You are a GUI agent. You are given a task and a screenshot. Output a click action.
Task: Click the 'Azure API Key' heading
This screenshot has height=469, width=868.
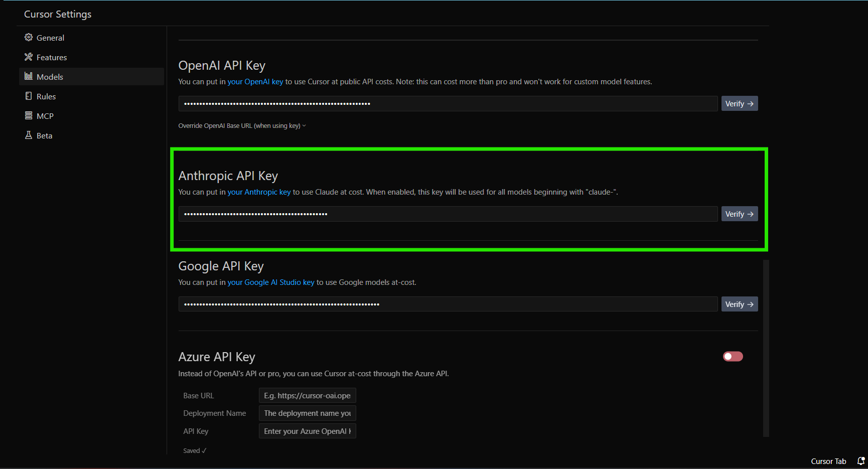pyautogui.click(x=217, y=357)
